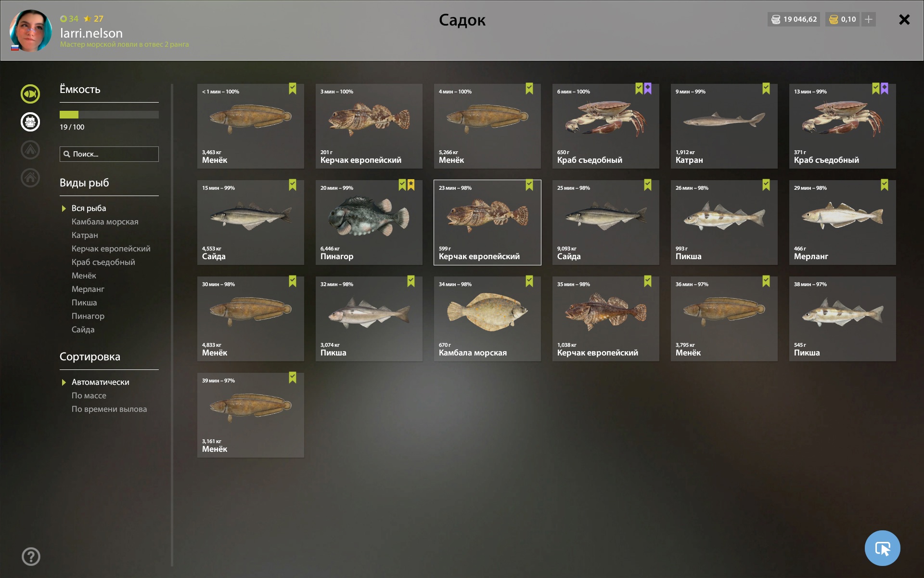
Task: Choose Автоматически sorting option
Action: tap(100, 382)
